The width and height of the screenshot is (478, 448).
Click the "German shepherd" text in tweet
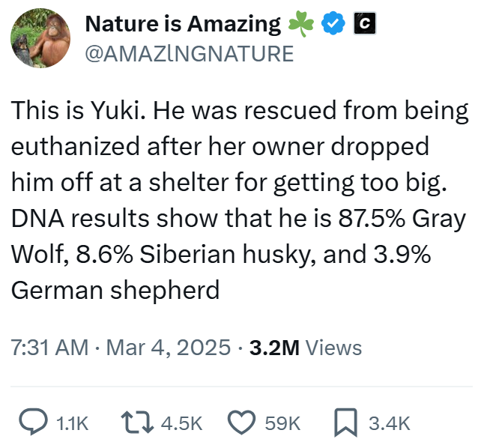pyautogui.click(x=115, y=289)
